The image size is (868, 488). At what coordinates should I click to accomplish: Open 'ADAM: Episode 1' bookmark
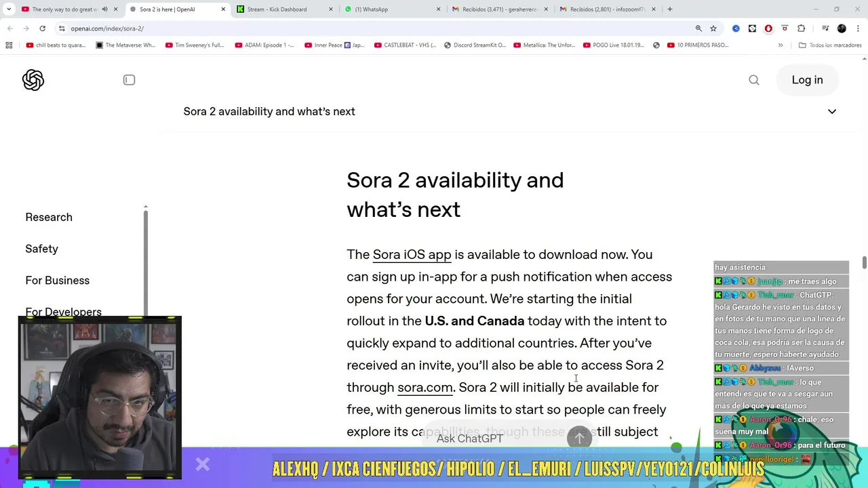coord(264,45)
